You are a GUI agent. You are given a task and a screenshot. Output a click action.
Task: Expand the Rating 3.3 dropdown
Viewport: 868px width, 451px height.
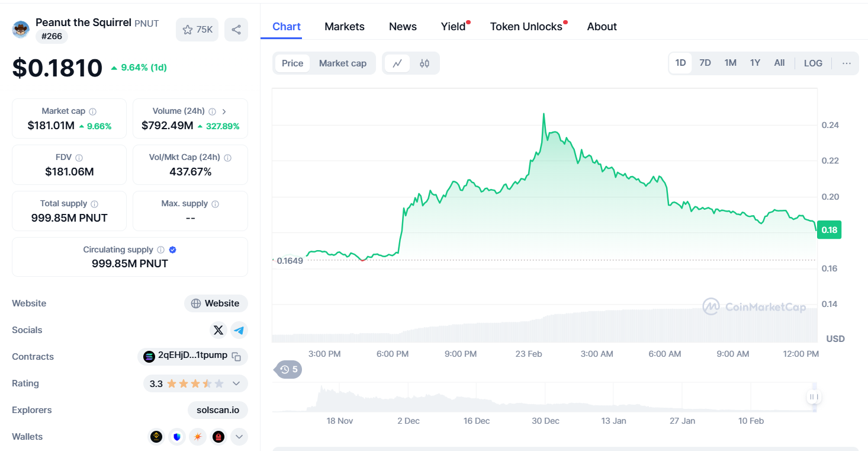click(x=236, y=383)
